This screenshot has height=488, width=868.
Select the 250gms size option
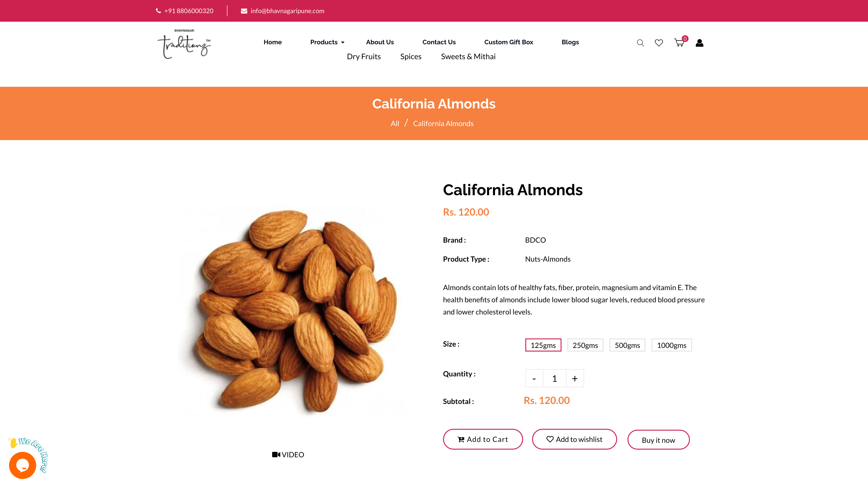[x=585, y=345]
